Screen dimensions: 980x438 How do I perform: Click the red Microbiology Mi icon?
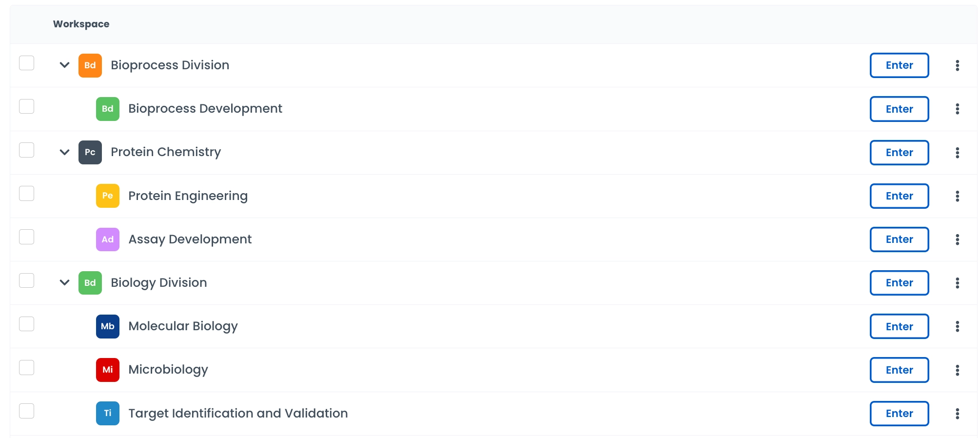click(x=108, y=370)
